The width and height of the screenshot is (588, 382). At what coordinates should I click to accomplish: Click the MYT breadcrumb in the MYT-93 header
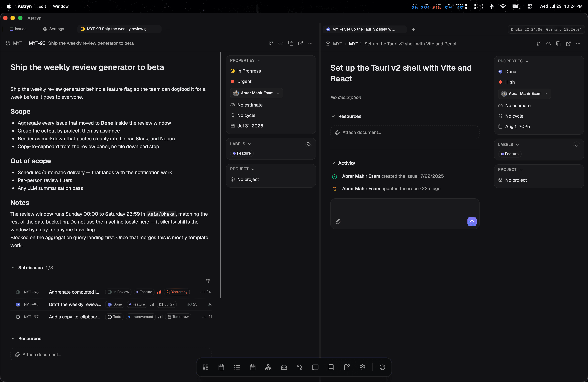pyautogui.click(x=17, y=43)
